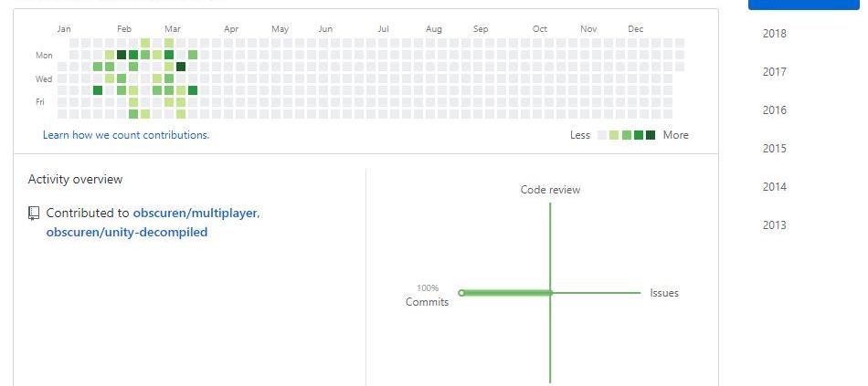Select the 2013 contribution year
868x386 pixels.
point(775,225)
